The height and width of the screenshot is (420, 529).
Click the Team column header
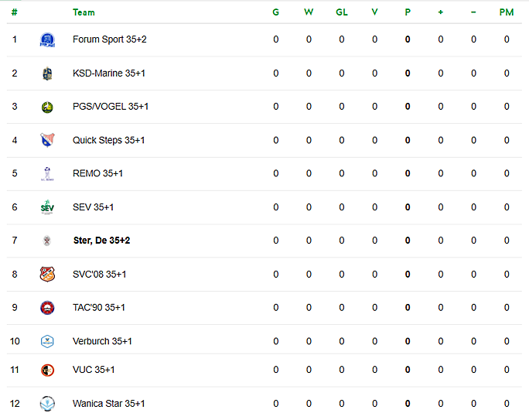click(x=84, y=12)
